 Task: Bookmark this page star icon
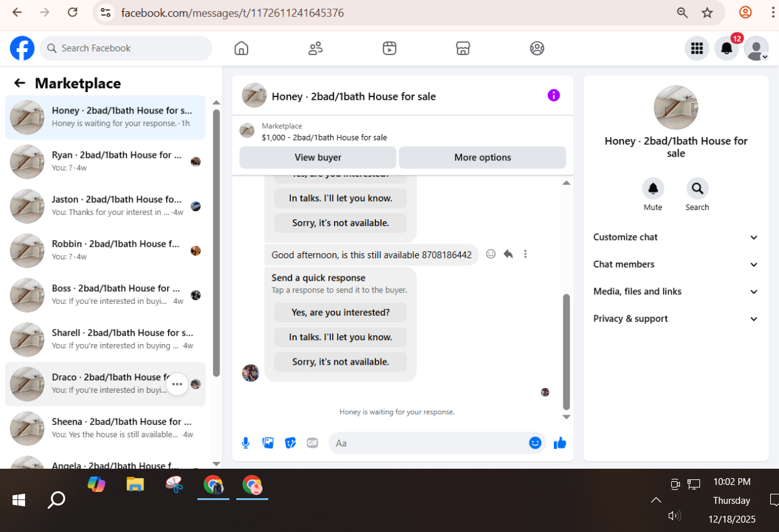tap(708, 13)
